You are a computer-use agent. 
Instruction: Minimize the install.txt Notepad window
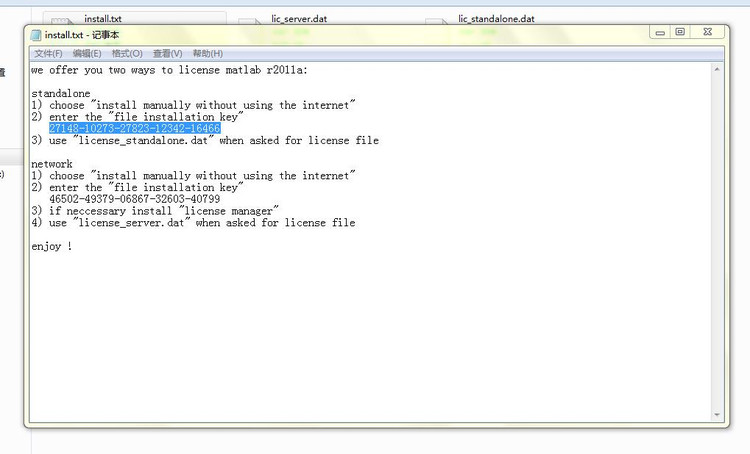point(660,32)
